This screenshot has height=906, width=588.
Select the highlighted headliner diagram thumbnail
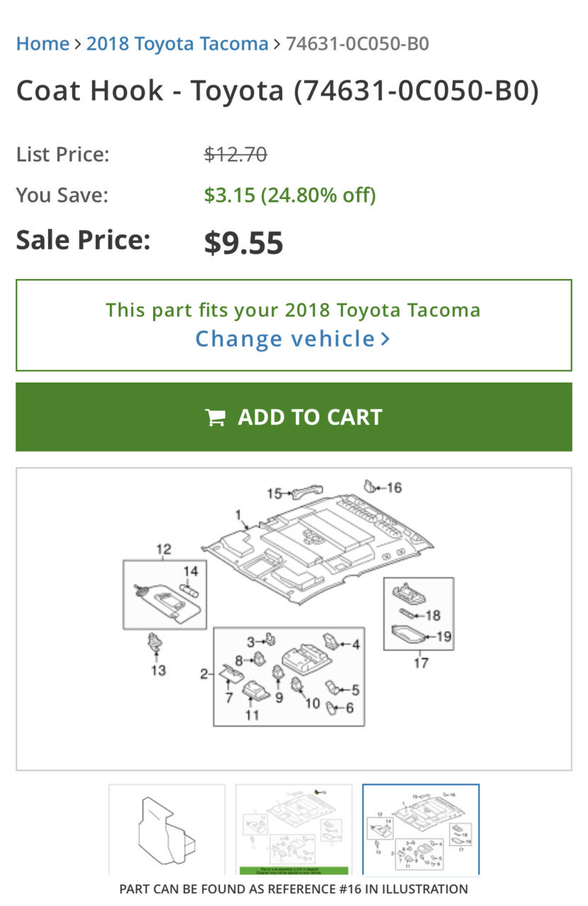click(421, 829)
